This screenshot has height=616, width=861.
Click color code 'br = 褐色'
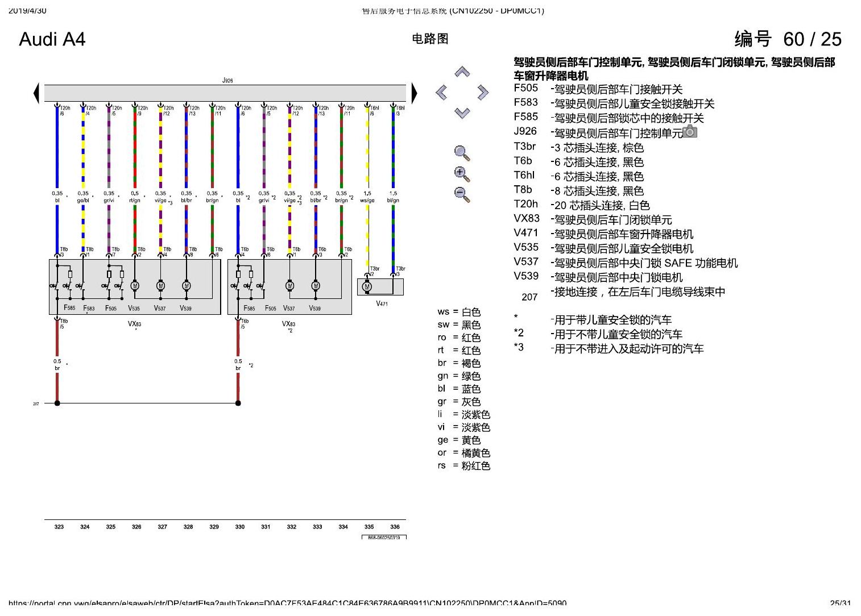click(459, 363)
